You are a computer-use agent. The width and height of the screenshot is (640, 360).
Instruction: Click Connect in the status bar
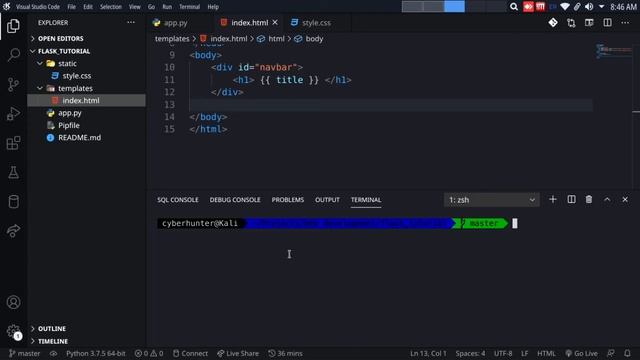click(x=190, y=353)
